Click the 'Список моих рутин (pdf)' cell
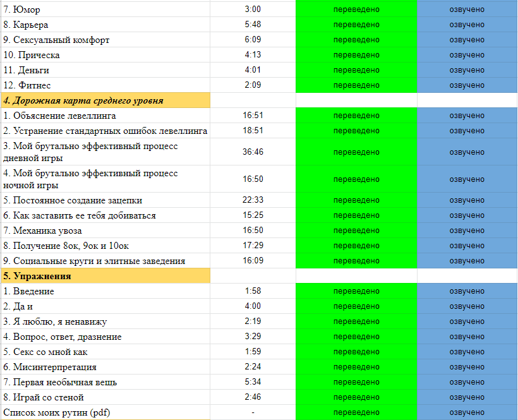518x420 pixels. click(105, 412)
